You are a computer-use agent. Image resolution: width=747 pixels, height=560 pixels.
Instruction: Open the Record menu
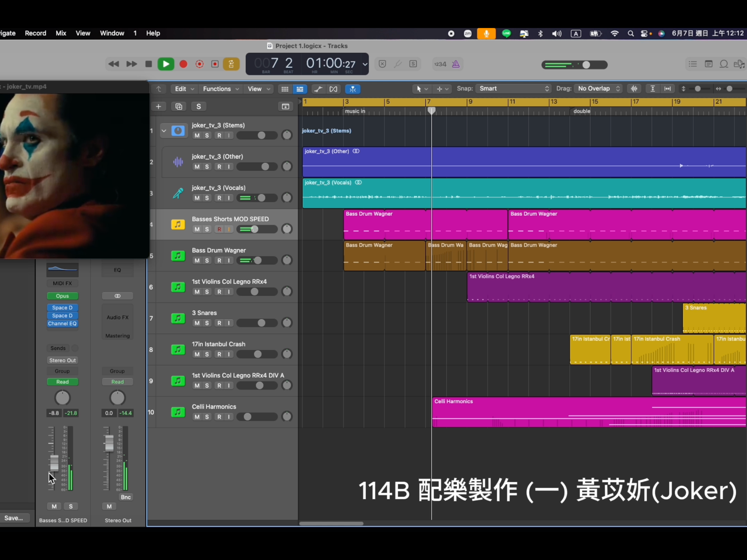pos(35,33)
